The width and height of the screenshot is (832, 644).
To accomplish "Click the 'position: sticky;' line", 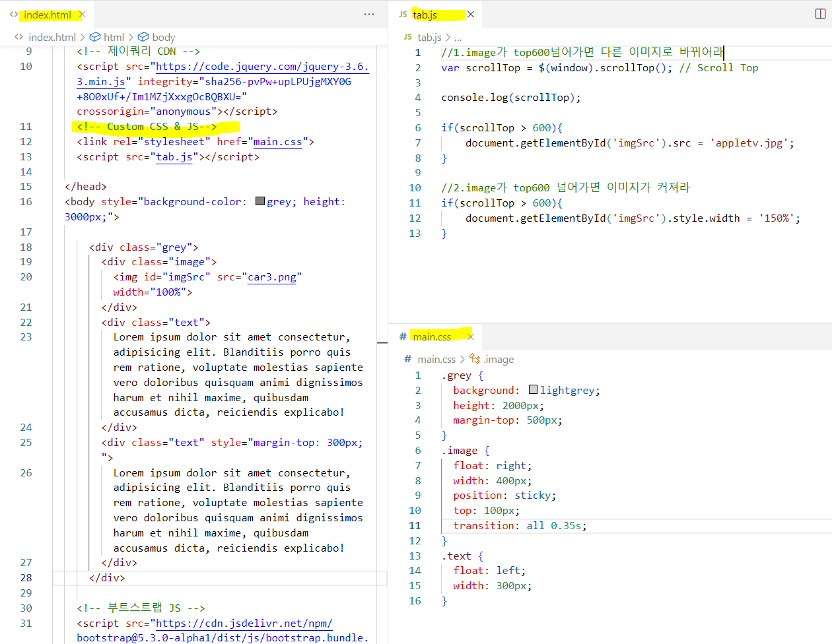I will (504, 496).
